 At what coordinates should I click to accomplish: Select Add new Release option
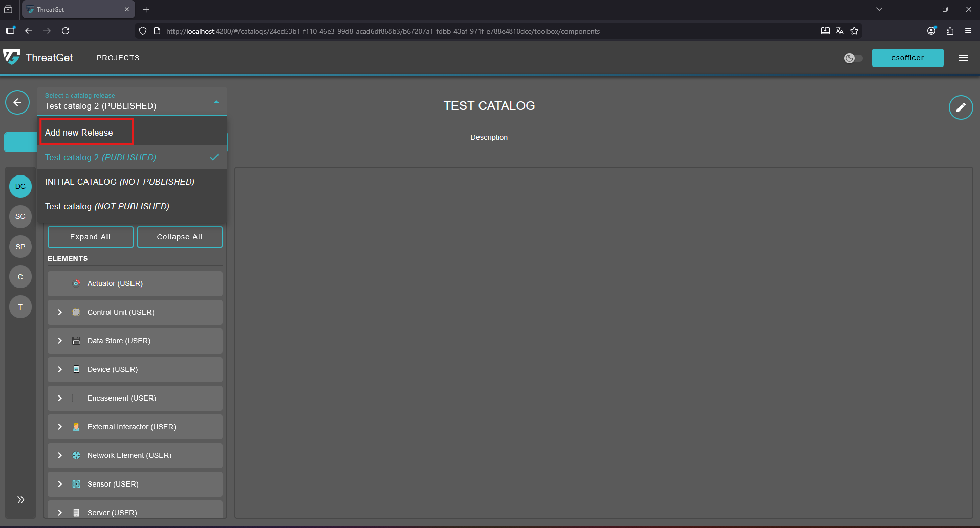click(x=79, y=133)
